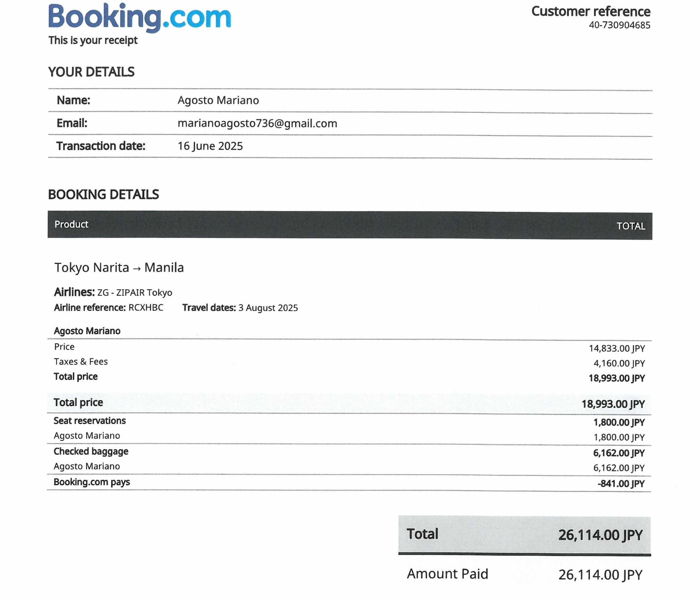The image size is (700, 601).
Task: Click the Customer reference heading
Action: (x=590, y=12)
